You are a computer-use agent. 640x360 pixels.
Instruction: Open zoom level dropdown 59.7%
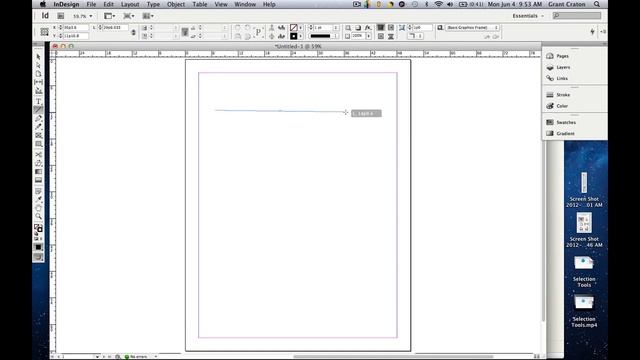pos(82,16)
